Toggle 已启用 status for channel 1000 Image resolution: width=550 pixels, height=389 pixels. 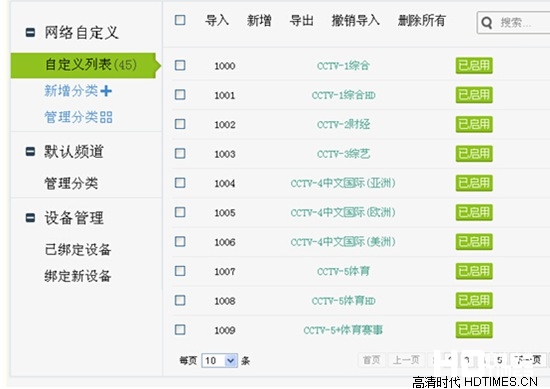[x=474, y=66]
